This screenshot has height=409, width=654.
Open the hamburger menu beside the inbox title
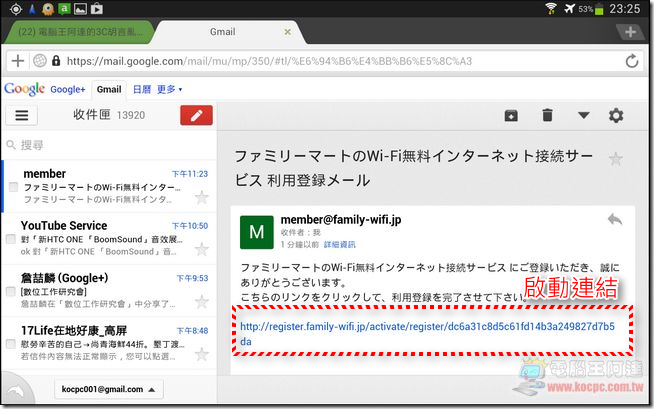[x=22, y=115]
